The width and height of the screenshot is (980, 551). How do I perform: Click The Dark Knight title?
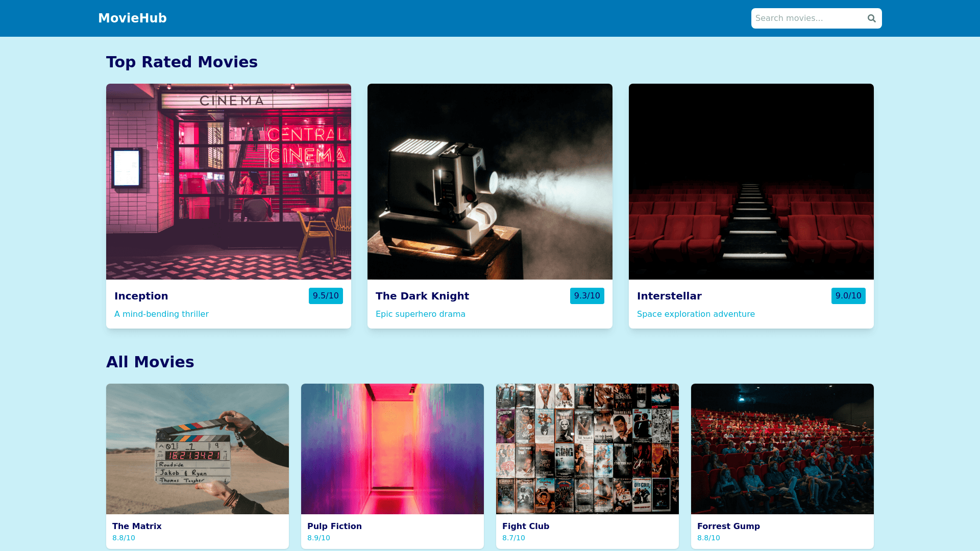(x=422, y=296)
